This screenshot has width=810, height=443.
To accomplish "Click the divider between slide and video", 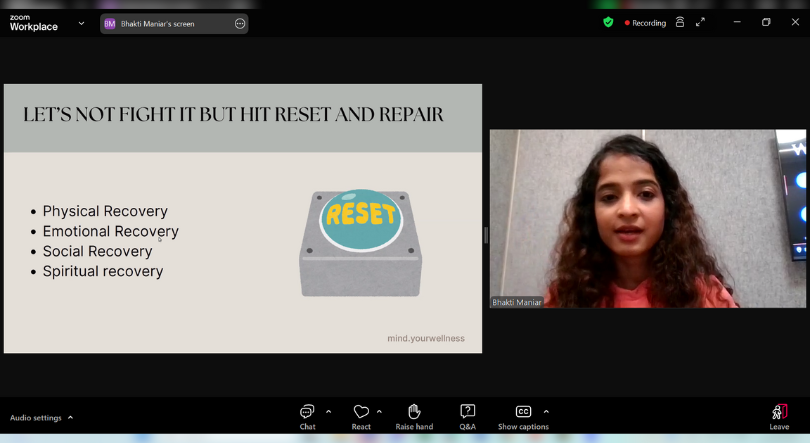I will [x=486, y=234].
